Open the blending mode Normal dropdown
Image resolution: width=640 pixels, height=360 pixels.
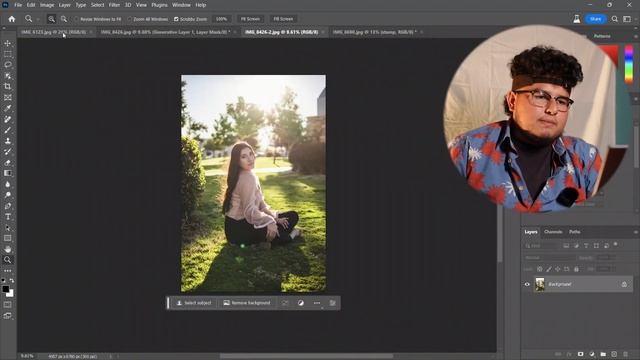click(550, 258)
